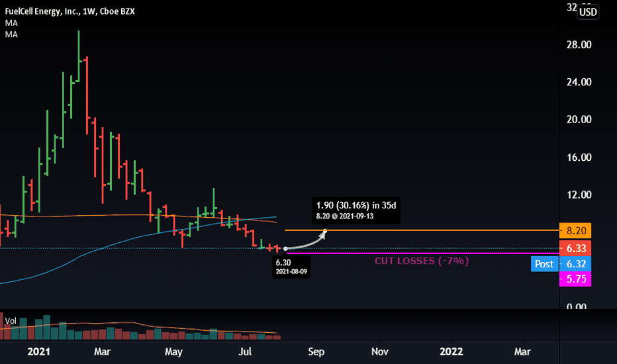
Task: Click the 20.00 price scale label
Action: coord(579,120)
